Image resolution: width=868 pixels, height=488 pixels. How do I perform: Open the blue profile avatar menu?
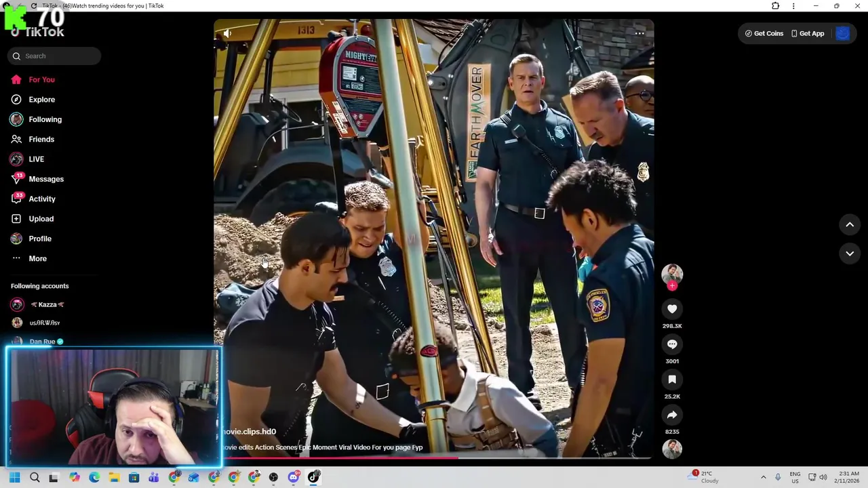[x=842, y=33]
